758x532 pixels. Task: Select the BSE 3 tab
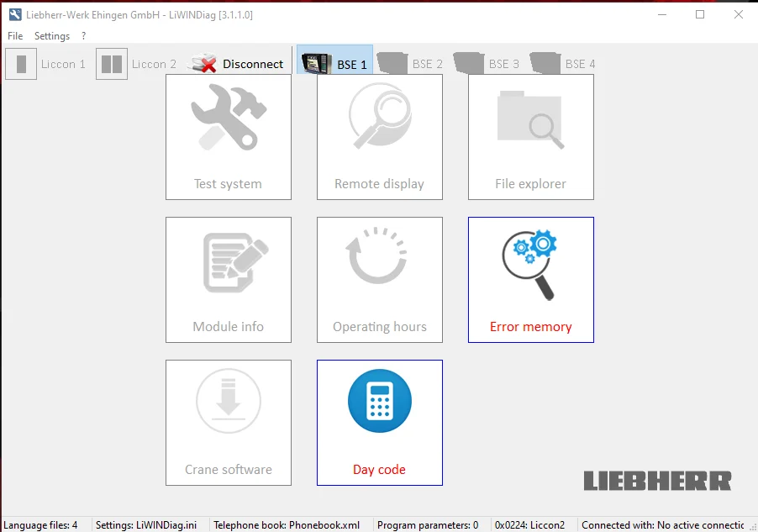coord(487,63)
